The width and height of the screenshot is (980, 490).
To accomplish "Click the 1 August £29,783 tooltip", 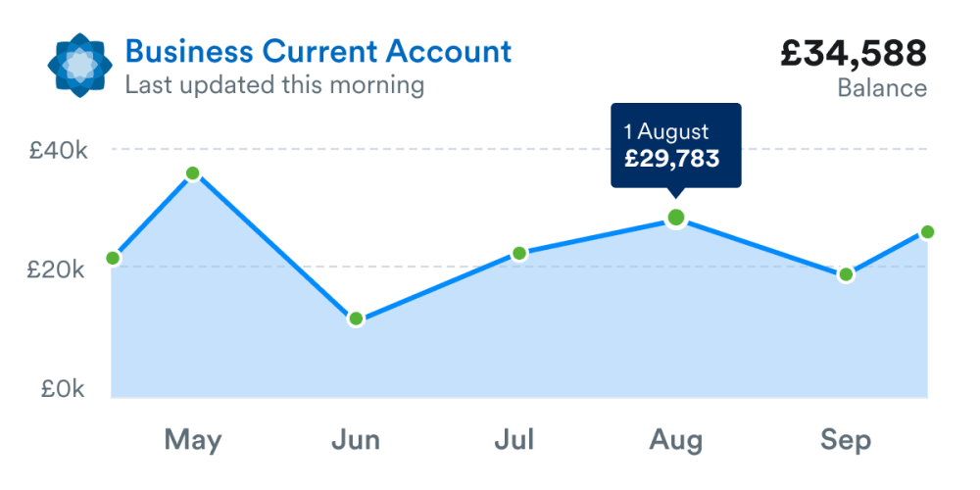I will [676, 145].
